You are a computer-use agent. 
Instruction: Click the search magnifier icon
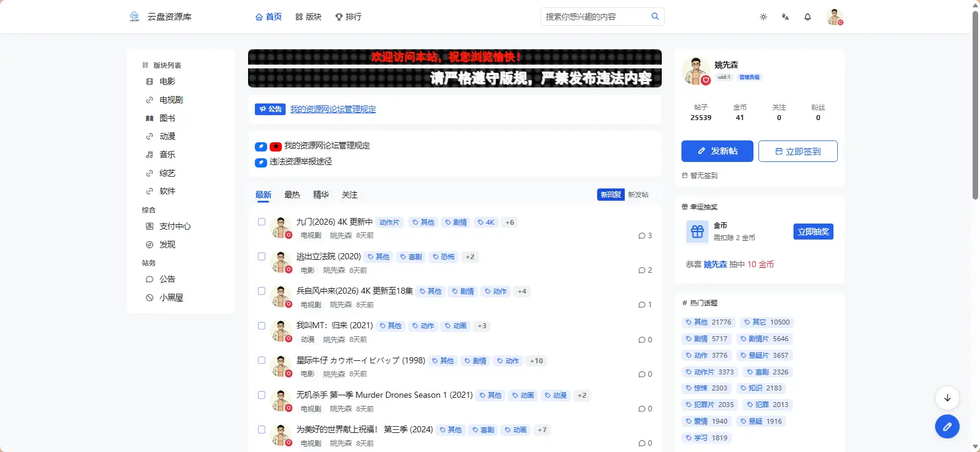[x=655, y=17]
